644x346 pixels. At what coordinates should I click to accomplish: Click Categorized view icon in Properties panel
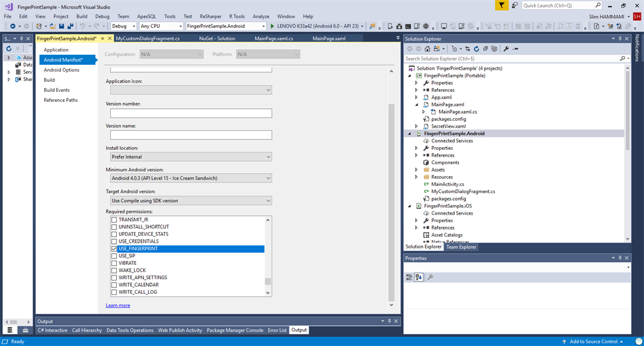pos(409,277)
